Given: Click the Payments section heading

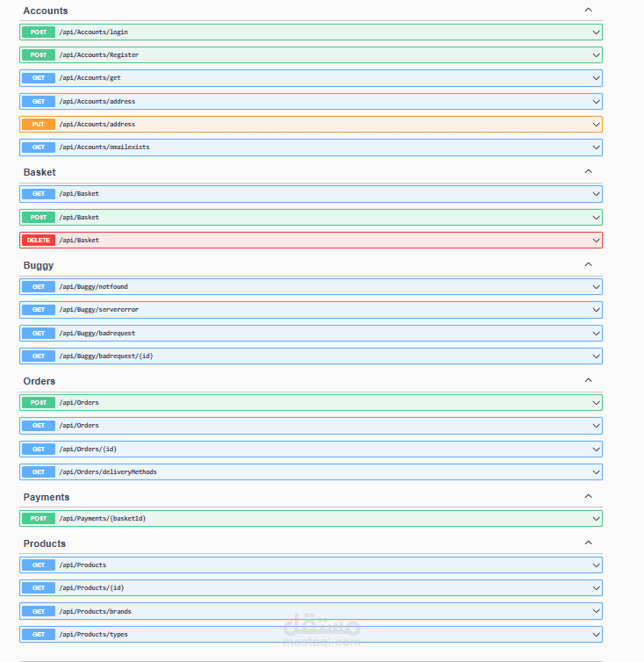Looking at the screenshot, I should [x=47, y=497].
